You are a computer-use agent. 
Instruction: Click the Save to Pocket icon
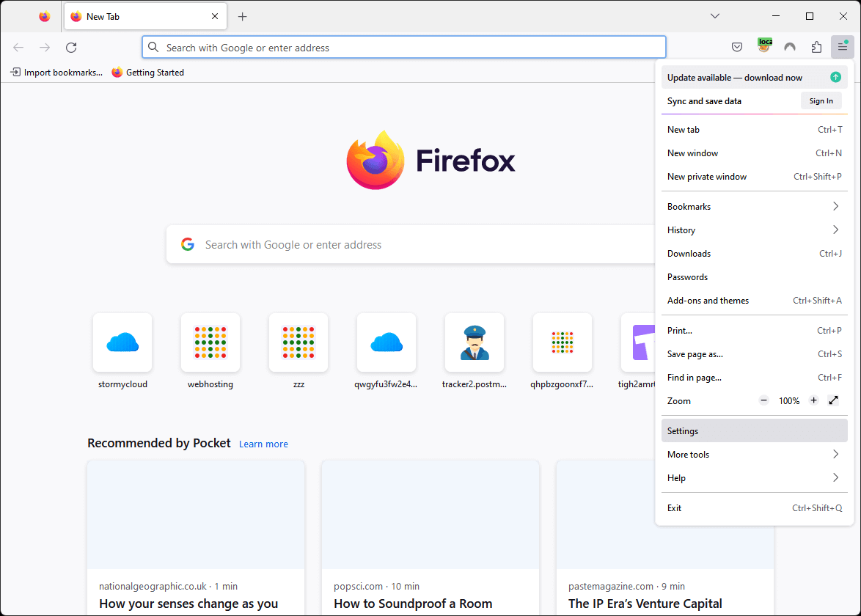point(737,46)
